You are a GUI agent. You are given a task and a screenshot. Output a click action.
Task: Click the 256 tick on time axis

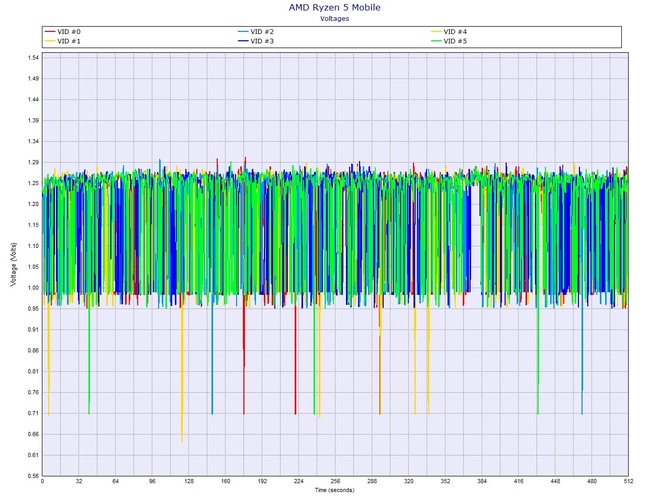click(335, 481)
